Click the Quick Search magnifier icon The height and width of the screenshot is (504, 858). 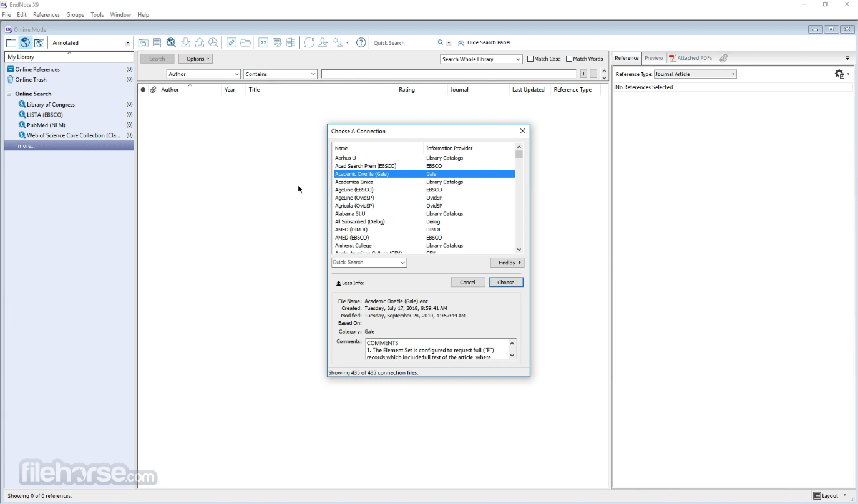click(441, 43)
